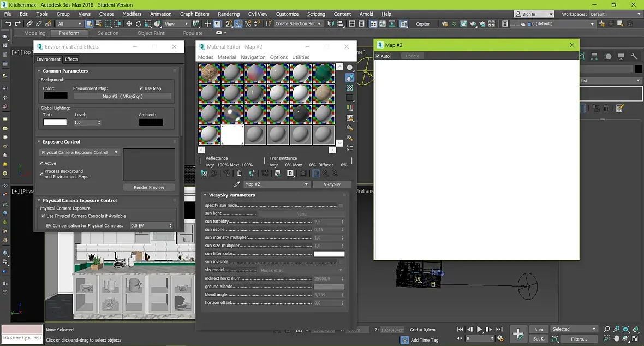The width and height of the screenshot is (644, 346).
Task: Click the eyedropper pick material icon
Action: pyautogui.click(x=237, y=184)
